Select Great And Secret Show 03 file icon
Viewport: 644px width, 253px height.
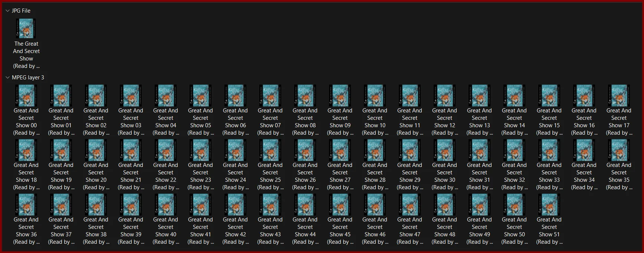click(x=131, y=95)
